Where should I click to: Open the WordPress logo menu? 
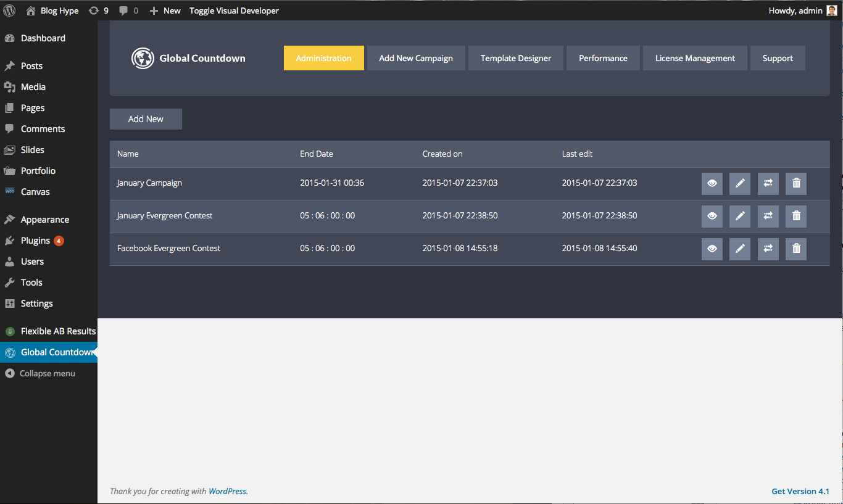point(9,10)
